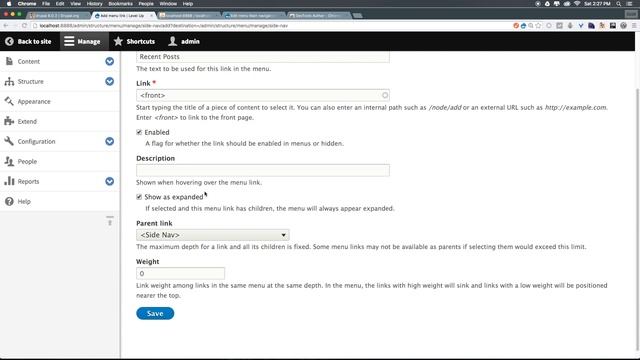Viewport: 640px width, 360px height.
Task: Expand the Configuration submenu chevron
Action: pos(109,141)
